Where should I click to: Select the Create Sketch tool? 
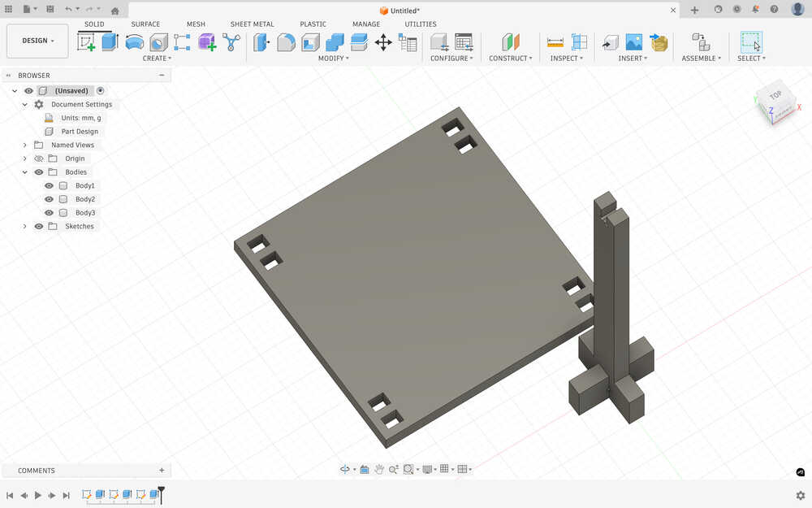[86, 42]
